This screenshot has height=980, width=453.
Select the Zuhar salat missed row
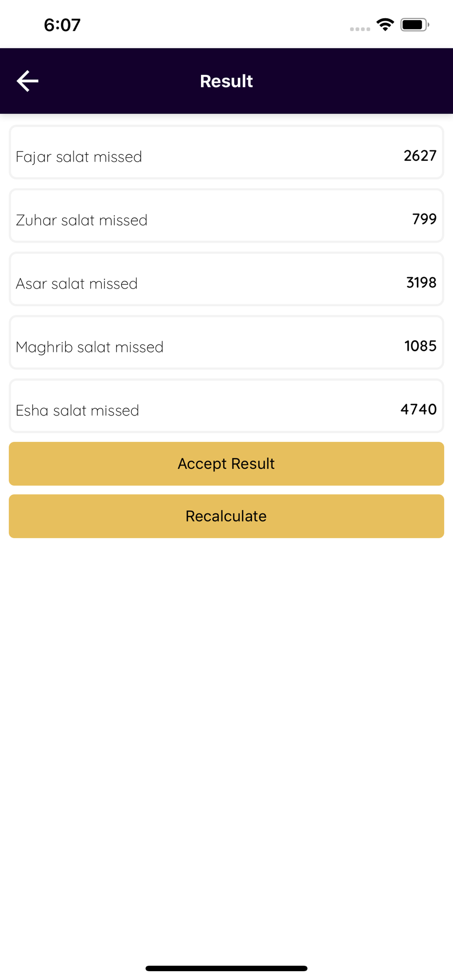point(226,216)
